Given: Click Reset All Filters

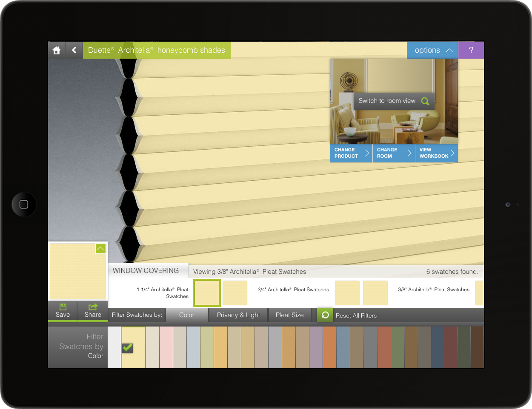Looking at the screenshot, I should coord(356,315).
